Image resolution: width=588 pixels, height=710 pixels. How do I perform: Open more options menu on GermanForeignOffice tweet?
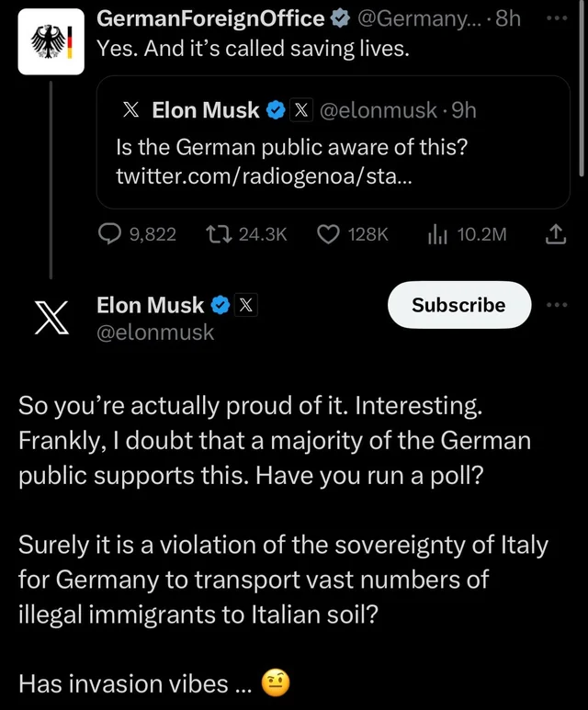tap(557, 18)
